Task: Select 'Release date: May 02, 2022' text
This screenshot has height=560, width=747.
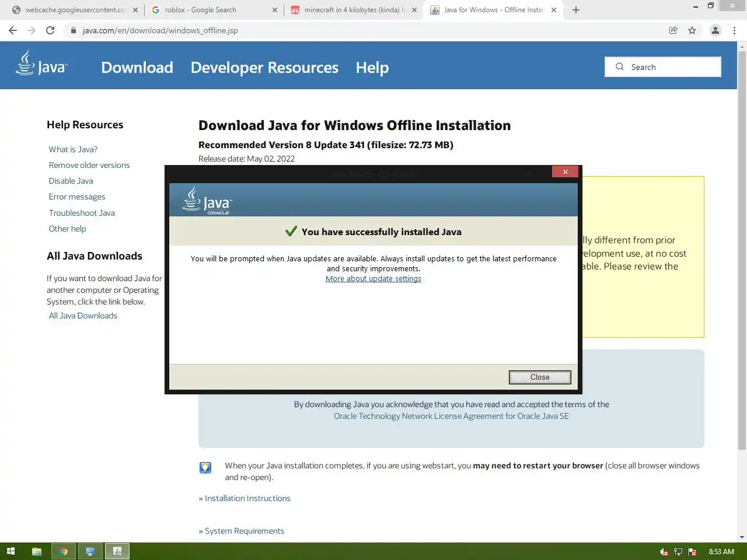Action: (246, 159)
